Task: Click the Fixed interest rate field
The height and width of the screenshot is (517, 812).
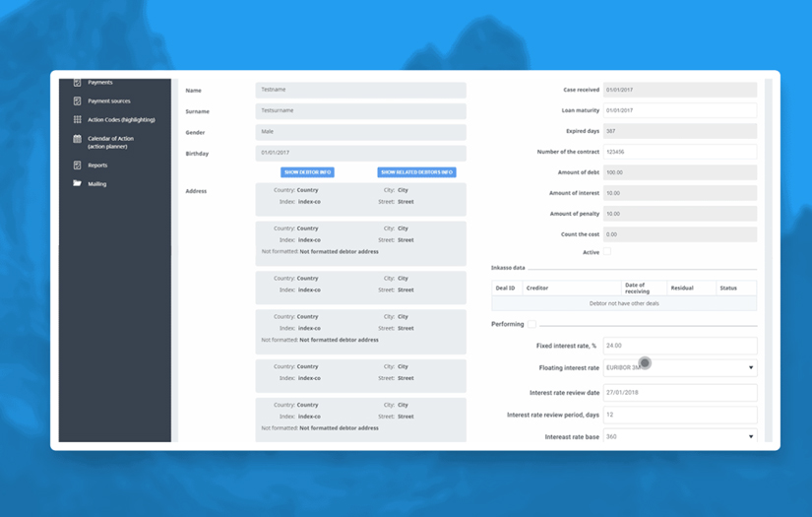Action: 680,346
